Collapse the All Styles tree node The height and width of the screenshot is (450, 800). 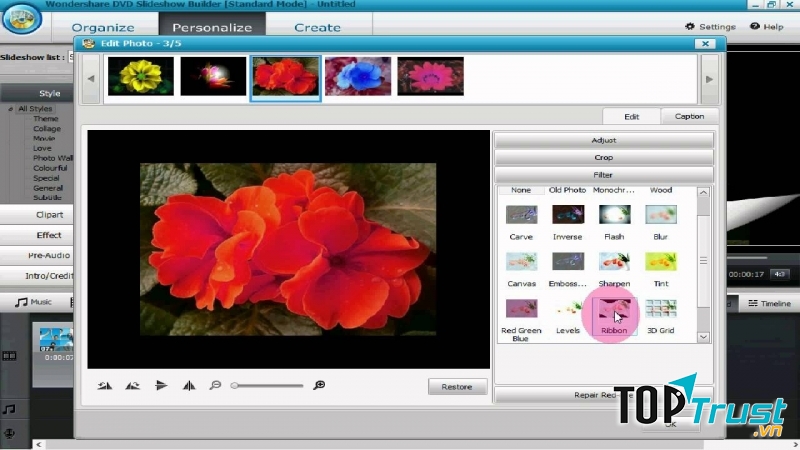[11, 109]
